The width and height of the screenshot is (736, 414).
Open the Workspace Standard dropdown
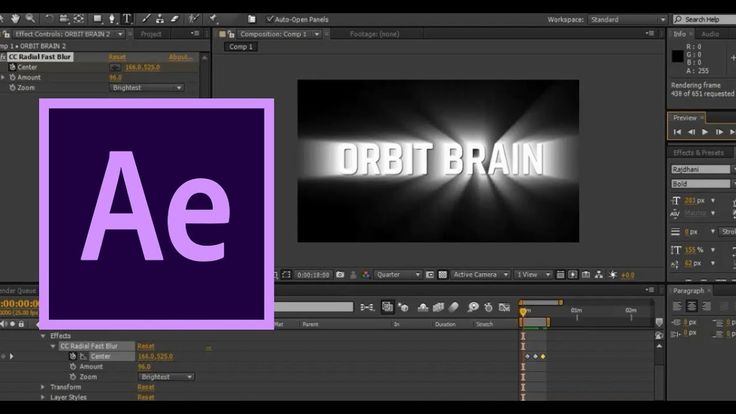click(x=628, y=20)
